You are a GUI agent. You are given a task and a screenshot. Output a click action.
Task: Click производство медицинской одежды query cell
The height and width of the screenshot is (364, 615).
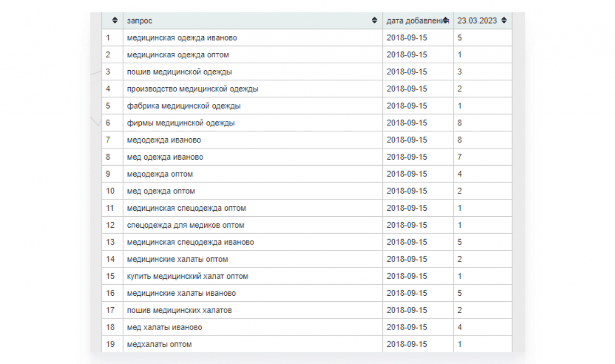tap(192, 89)
